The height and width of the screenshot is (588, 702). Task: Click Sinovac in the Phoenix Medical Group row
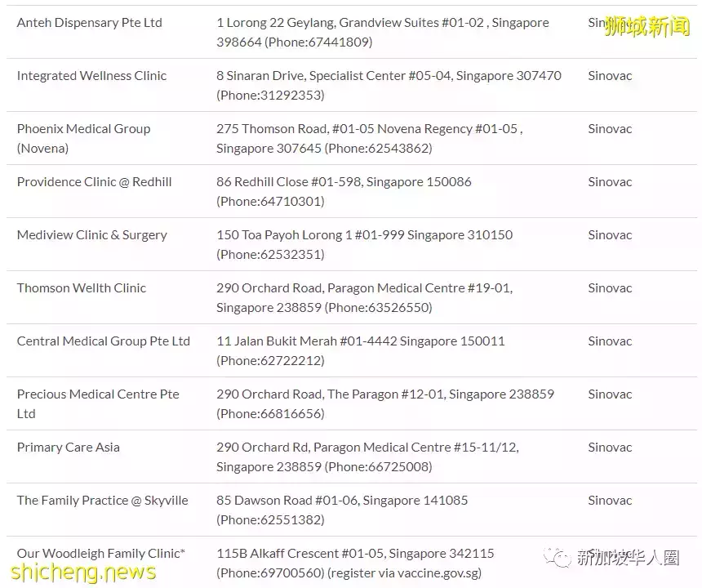[x=610, y=129]
